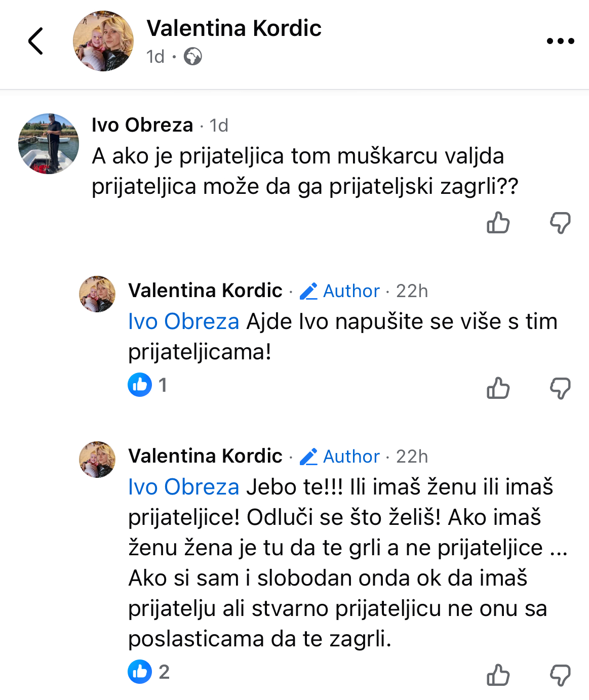Open Ivo Obreza's name on the comment
589x700 pixels.
point(142,125)
